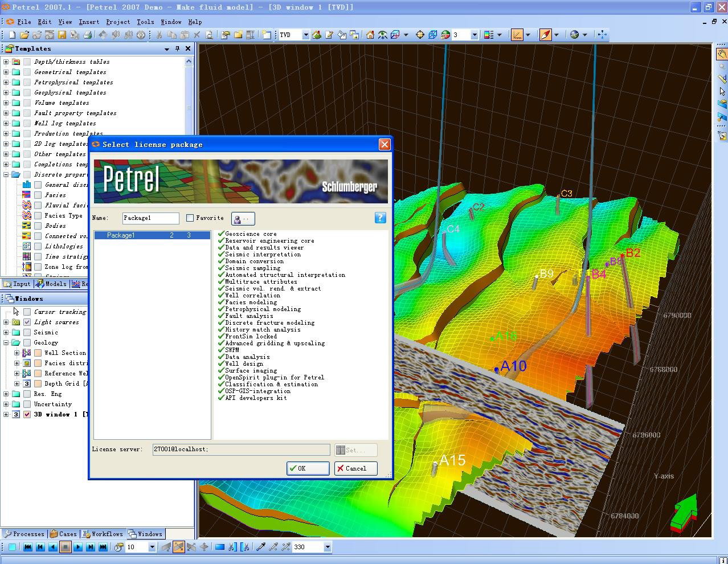Click the arrow select tool in right toolbar
Viewport: 728px width, 564px height.
(x=722, y=91)
